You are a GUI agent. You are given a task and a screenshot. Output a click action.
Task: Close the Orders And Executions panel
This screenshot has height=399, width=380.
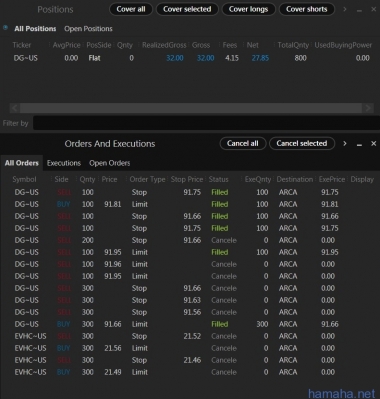tap(374, 143)
